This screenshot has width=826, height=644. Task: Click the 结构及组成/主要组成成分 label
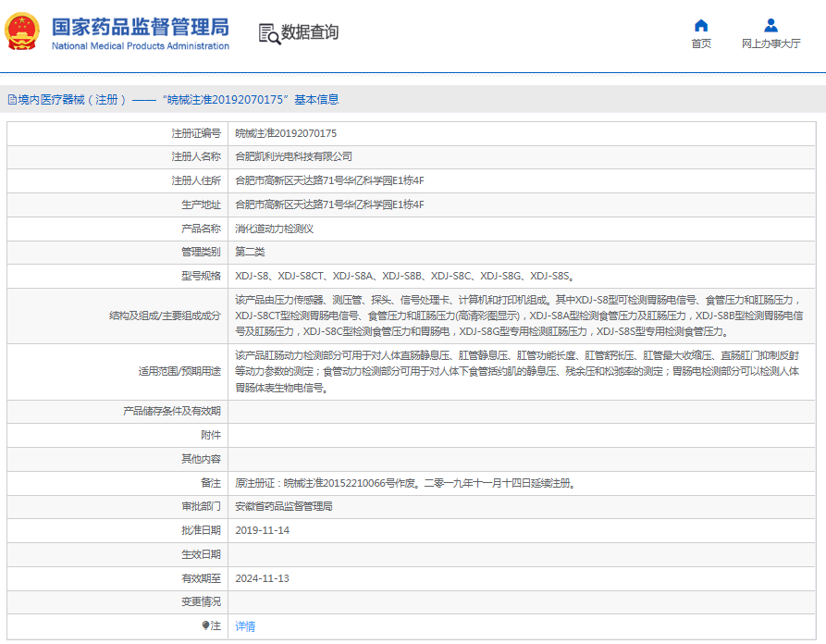click(x=165, y=316)
